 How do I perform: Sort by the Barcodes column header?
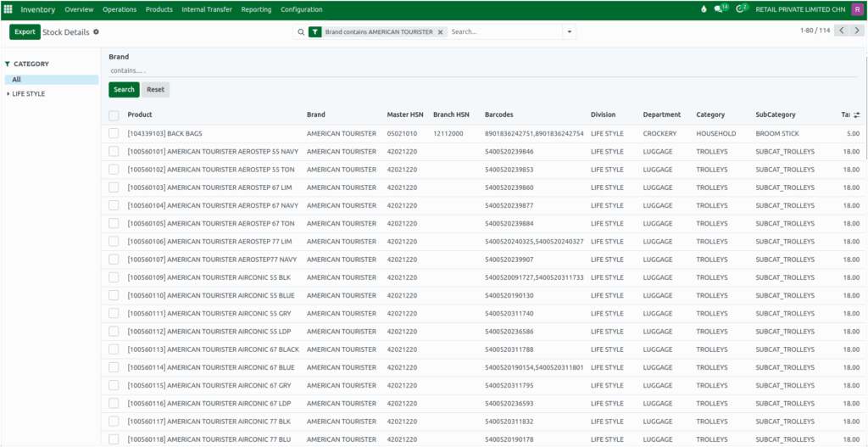pyautogui.click(x=499, y=115)
